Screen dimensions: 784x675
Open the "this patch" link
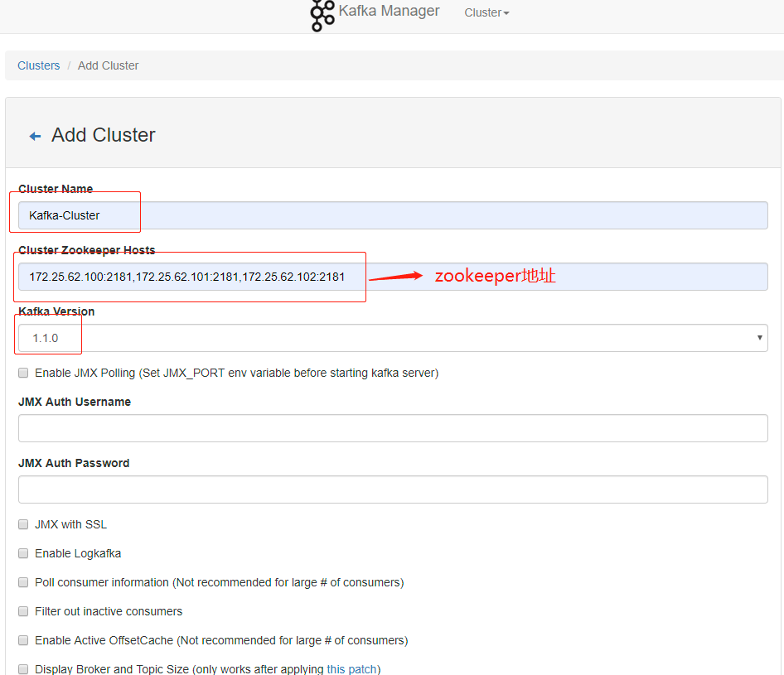pos(351,669)
